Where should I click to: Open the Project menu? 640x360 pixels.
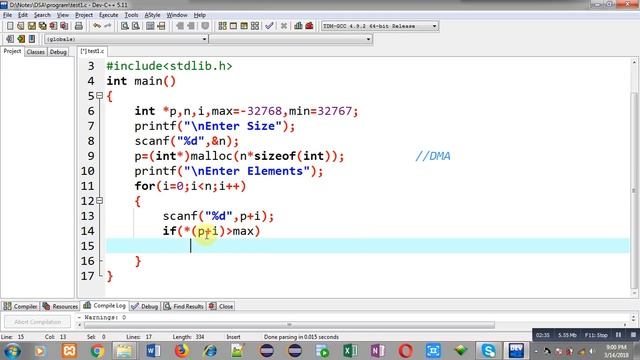pos(84,15)
